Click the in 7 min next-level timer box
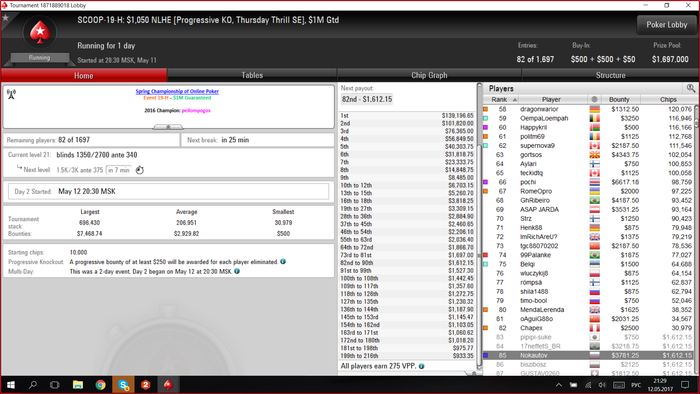700x394 pixels. 119,170
